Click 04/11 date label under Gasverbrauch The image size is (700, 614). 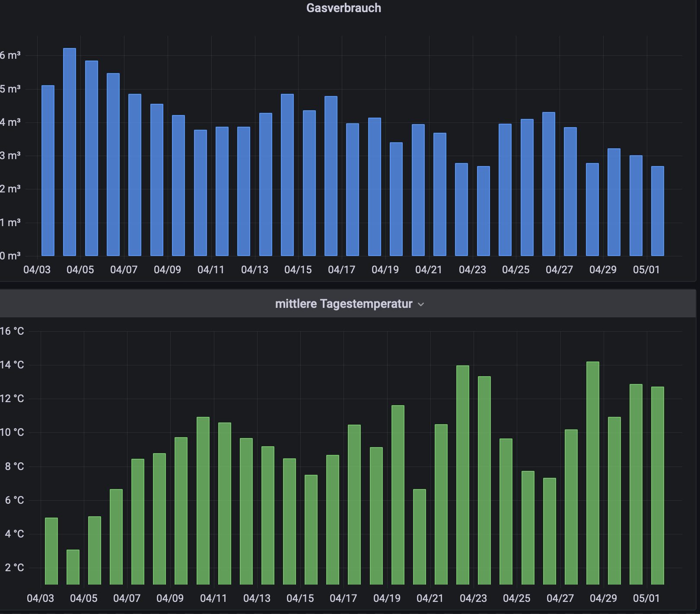coord(211,270)
